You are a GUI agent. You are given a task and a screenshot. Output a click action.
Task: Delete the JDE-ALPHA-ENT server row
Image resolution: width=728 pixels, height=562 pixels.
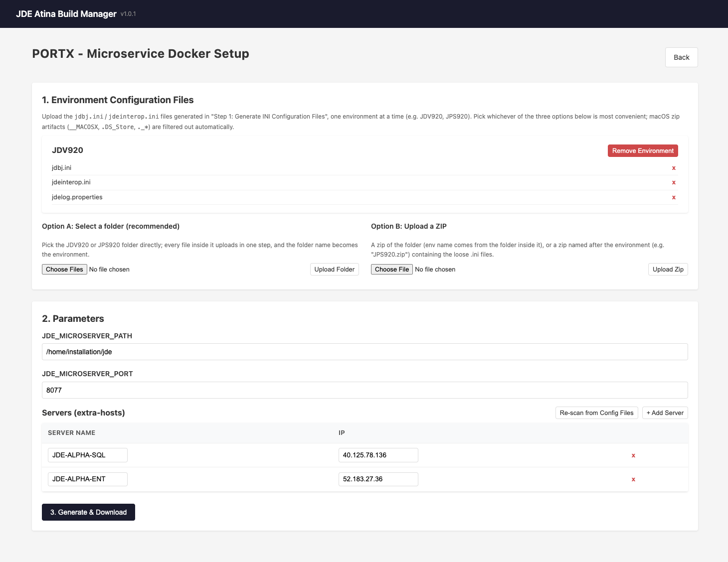pos(633,479)
